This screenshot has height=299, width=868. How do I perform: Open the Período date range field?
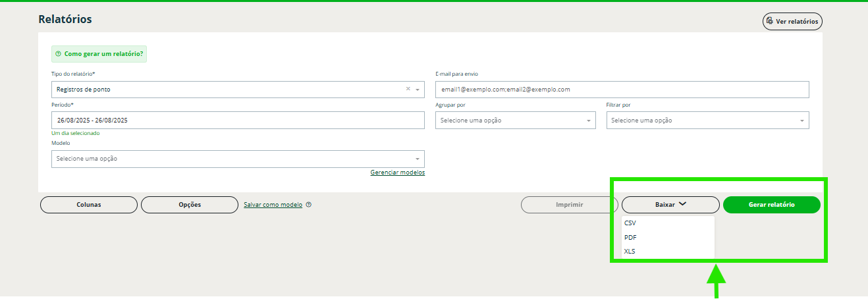tap(238, 121)
